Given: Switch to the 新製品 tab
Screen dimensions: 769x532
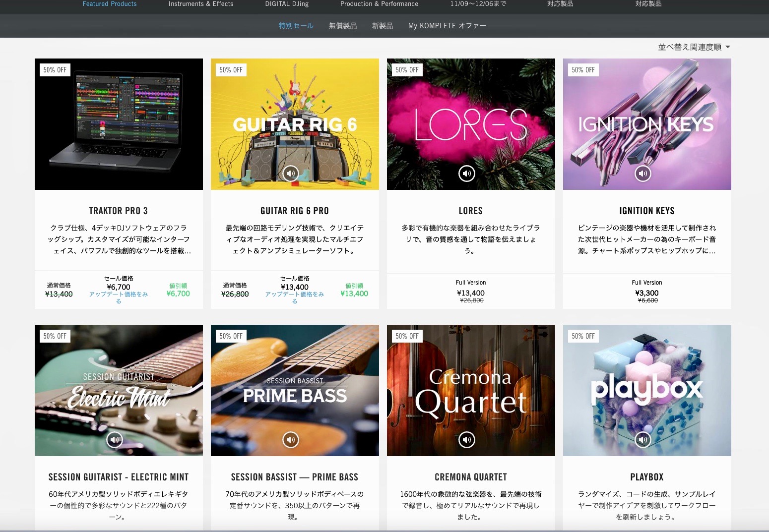Looking at the screenshot, I should (x=383, y=26).
